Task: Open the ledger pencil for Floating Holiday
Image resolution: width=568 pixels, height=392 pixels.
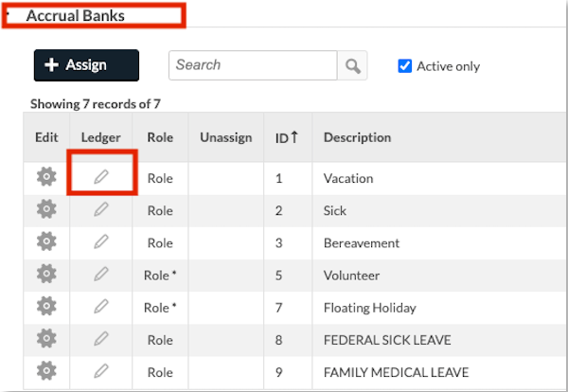Action: pos(101,306)
